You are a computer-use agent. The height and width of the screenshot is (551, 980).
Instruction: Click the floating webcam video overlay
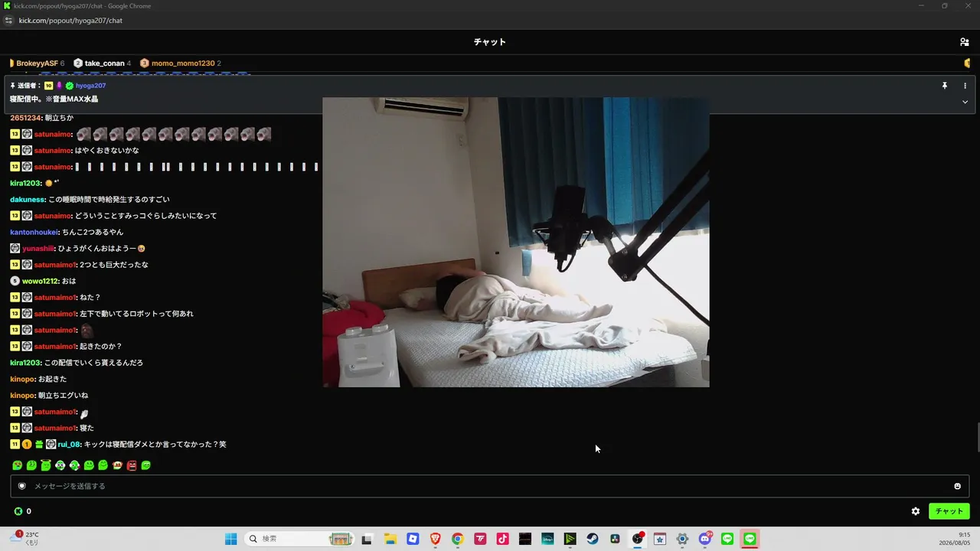(516, 242)
